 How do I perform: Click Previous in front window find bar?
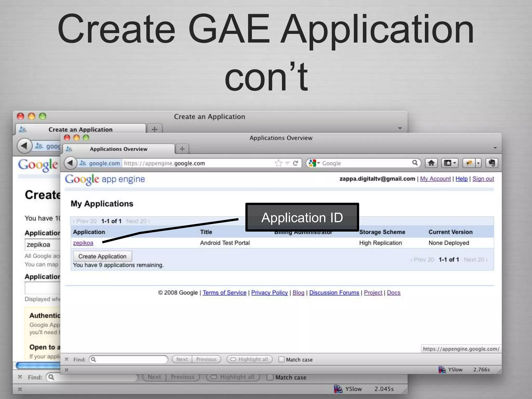click(x=206, y=359)
